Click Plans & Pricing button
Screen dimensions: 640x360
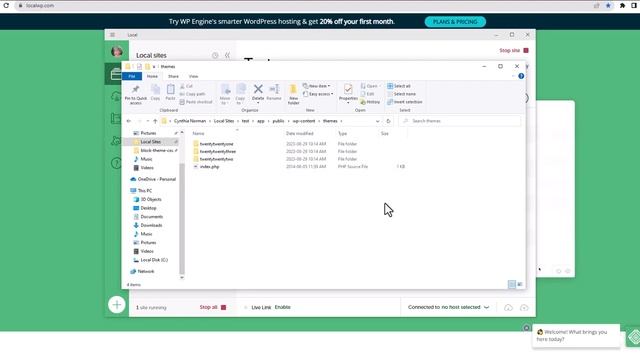click(x=455, y=22)
